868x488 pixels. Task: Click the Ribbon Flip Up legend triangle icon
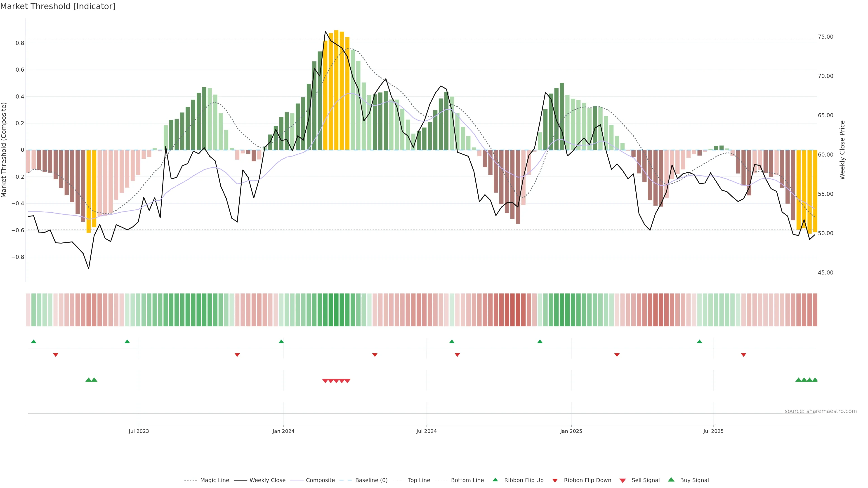coord(495,480)
